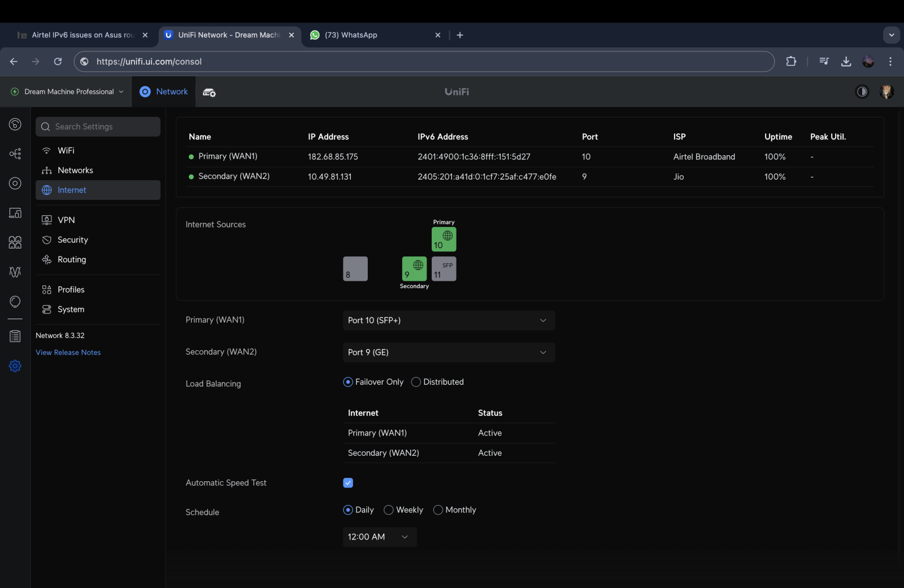Open System settings
904x588 pixels.
coord(98,310)
